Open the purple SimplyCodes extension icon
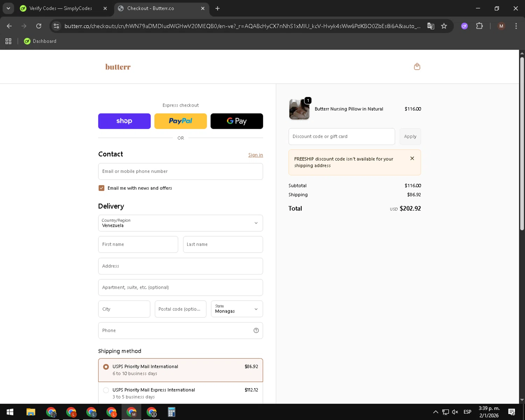Viewport: 525px width, 420px height. [464, 26]
